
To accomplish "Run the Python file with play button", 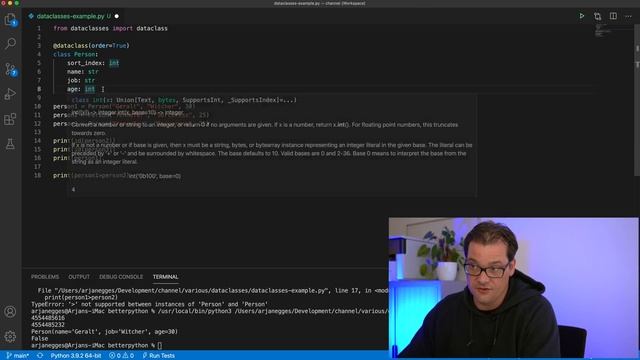I will (x=582, y=16).
